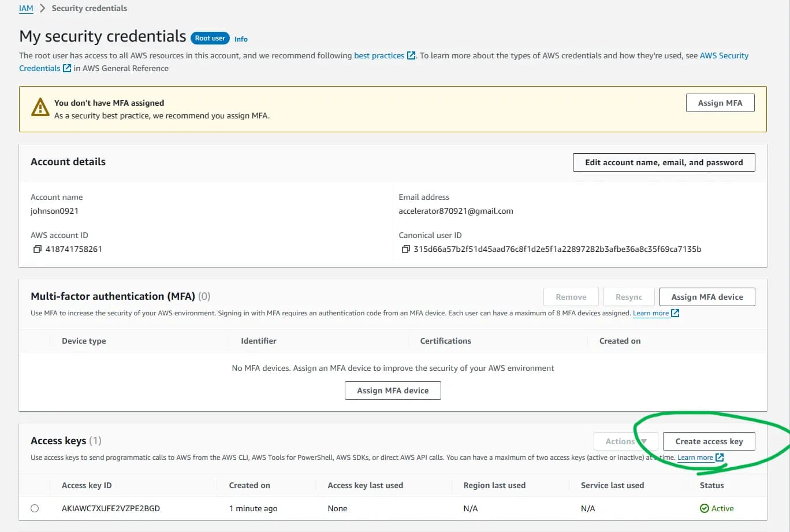Select the access key AKIAWC7XUFE2VZPE2BGD

pos(35,508)
